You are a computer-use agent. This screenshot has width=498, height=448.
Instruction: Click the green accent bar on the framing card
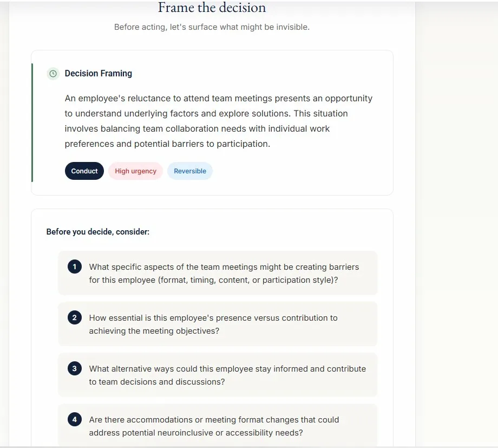point(32,122)
